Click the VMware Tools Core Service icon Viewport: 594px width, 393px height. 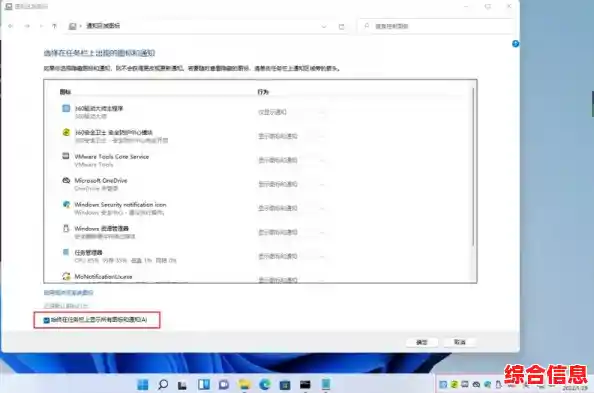66,156
